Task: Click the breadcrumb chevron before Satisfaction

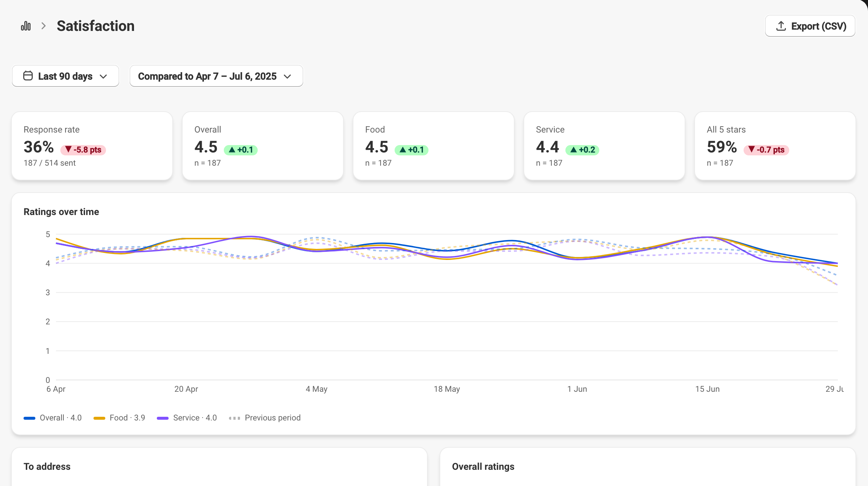Action: click(44, 26)
